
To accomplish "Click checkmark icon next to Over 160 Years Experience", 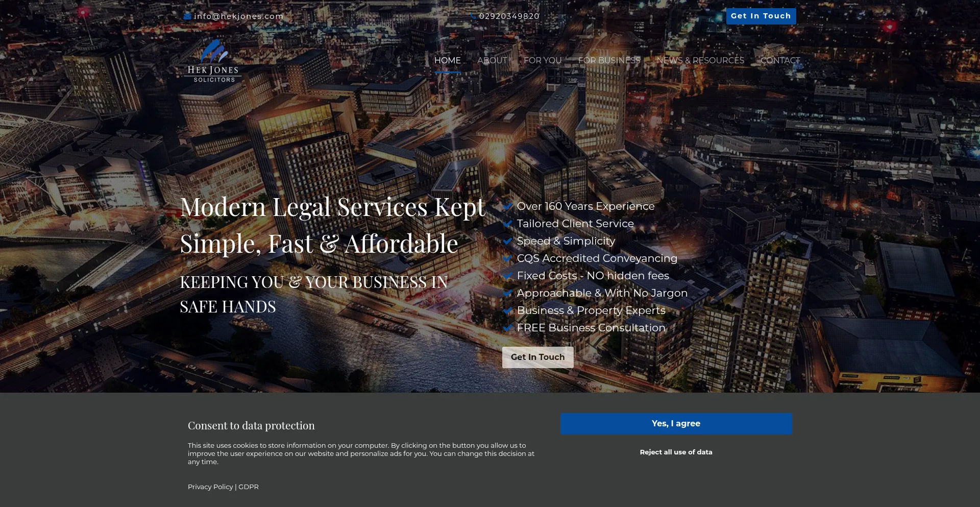I will point(508,206).
